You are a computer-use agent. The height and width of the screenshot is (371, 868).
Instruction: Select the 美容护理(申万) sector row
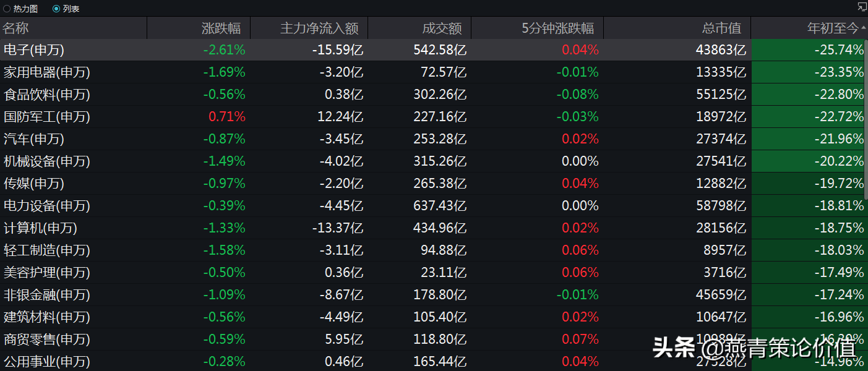47,273
